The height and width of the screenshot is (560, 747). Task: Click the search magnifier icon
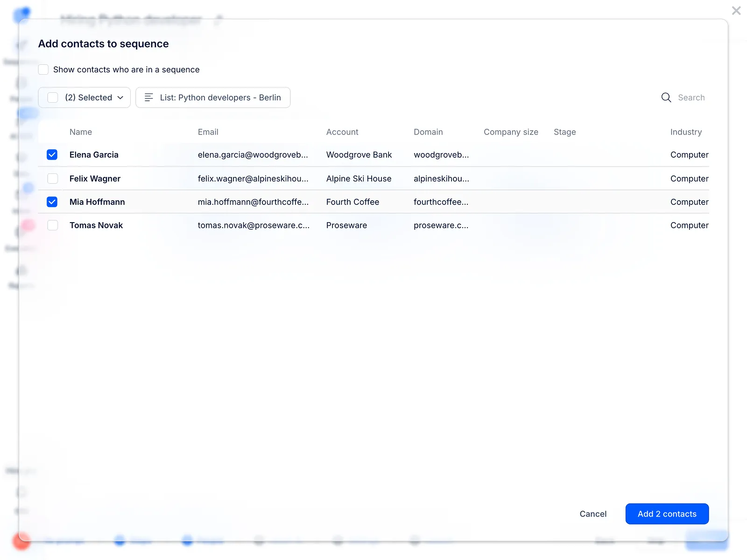[x=666, y=98]
